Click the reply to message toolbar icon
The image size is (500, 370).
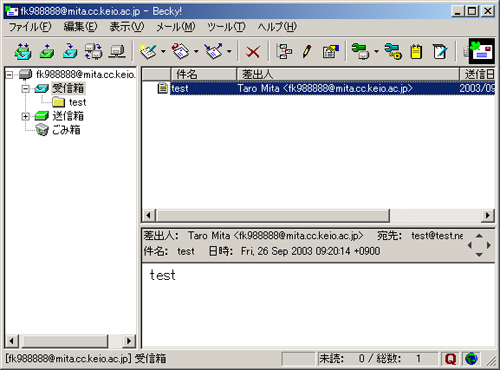[x=180, y=51]
